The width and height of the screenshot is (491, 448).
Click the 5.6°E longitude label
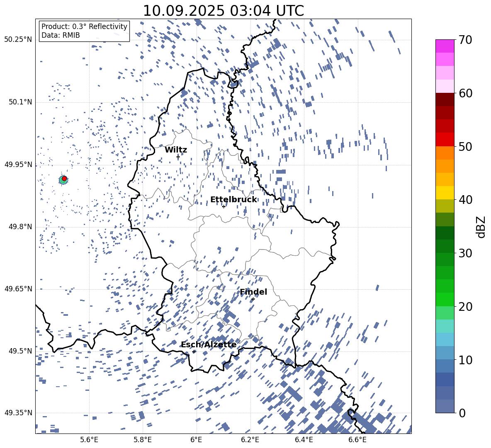tap(89, 440)
